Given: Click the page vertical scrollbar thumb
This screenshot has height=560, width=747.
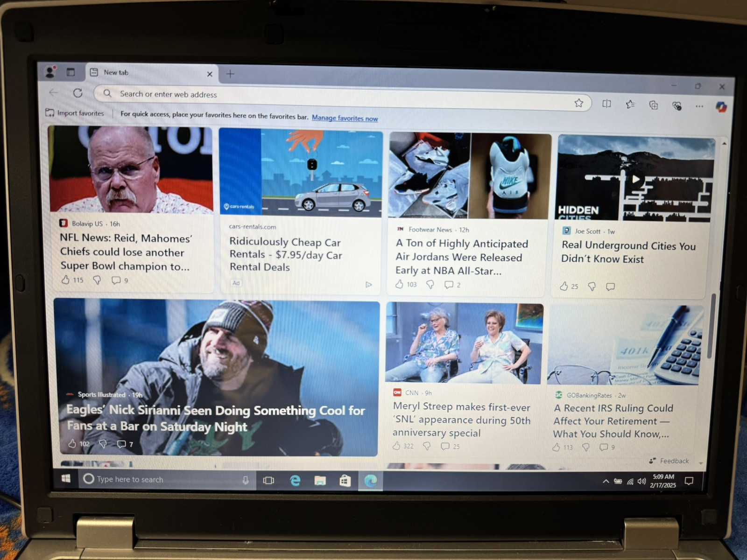Looking at the screenshot, I should point(711,327).
